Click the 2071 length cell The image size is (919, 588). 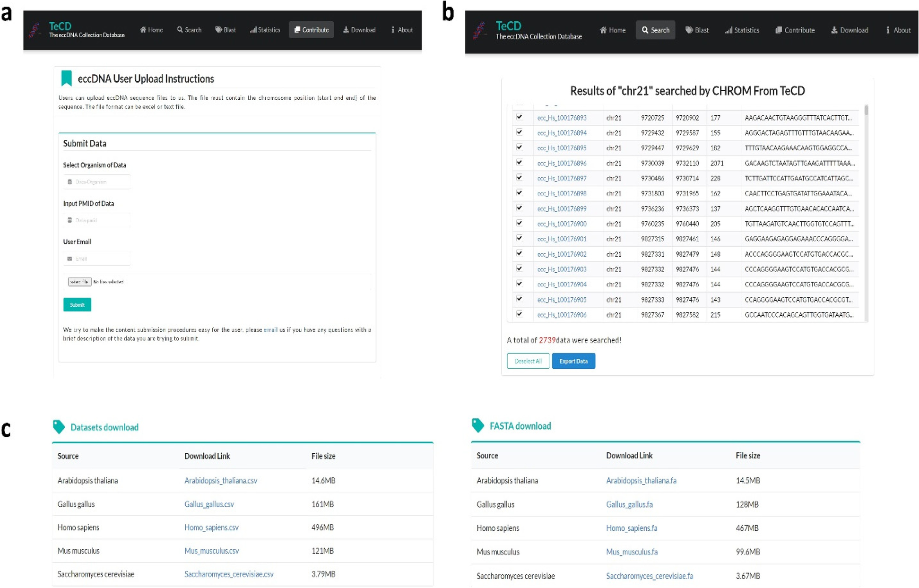click(x=717, y=163)
